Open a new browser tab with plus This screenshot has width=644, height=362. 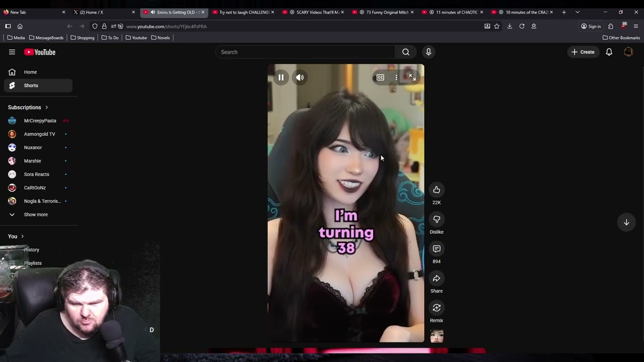[x=563, y=12]
